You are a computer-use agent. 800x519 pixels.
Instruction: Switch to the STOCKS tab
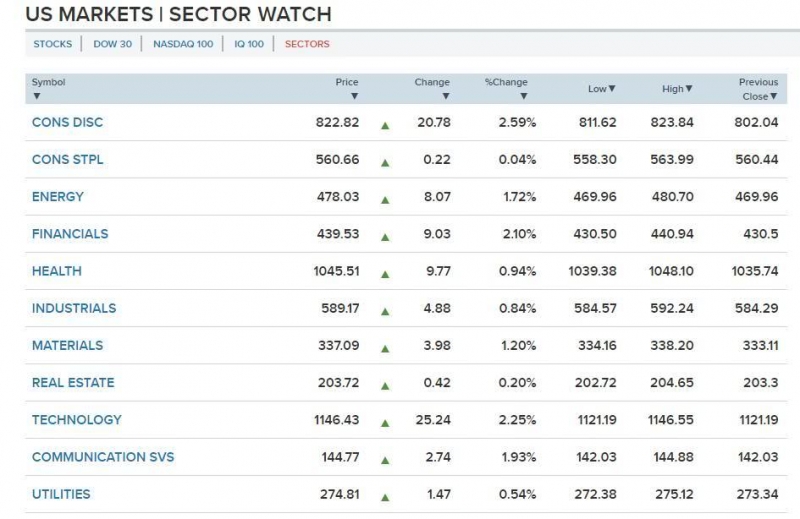click(x=53, y=44)
